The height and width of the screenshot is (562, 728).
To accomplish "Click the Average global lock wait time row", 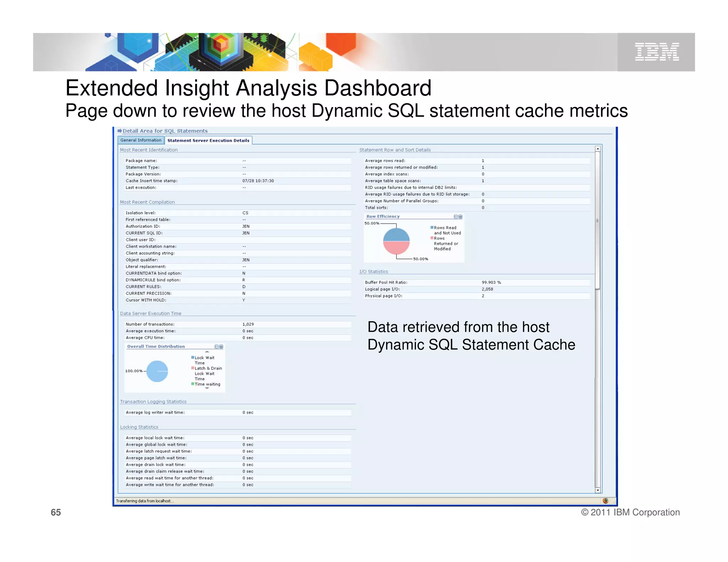I will click(237, 444).
